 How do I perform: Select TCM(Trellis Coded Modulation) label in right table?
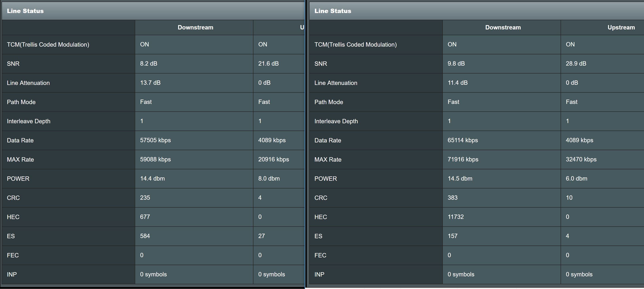tap(355, 44)
